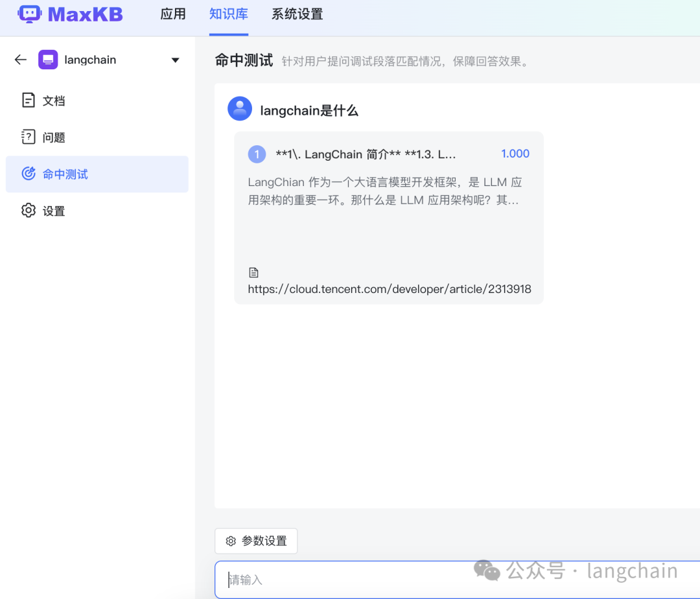The height and width of the screenshot is (599, 700).
Task: Click the file icon above the source URL
Action: tap(253, 272)
